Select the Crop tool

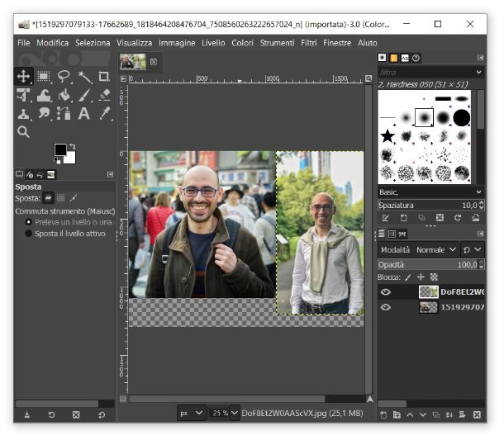point(104,77)
